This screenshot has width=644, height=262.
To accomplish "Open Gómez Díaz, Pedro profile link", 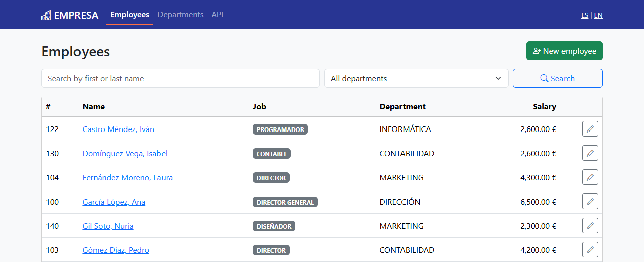I will 116,250.
